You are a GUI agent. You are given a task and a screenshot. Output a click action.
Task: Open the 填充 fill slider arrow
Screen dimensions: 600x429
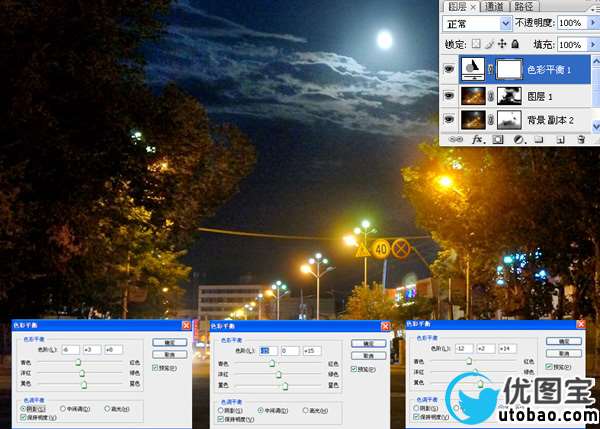pos(593,45)
